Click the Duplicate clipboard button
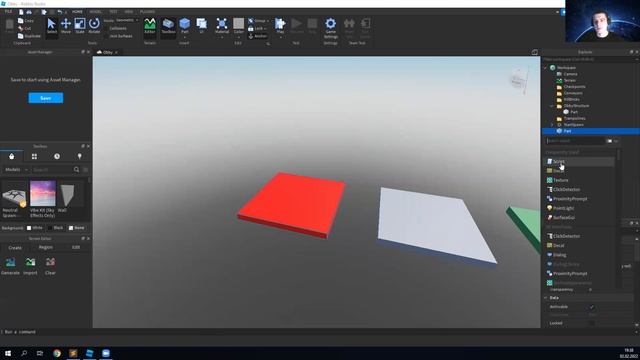This screenshot has height=360, width=640. click(29, 36)
